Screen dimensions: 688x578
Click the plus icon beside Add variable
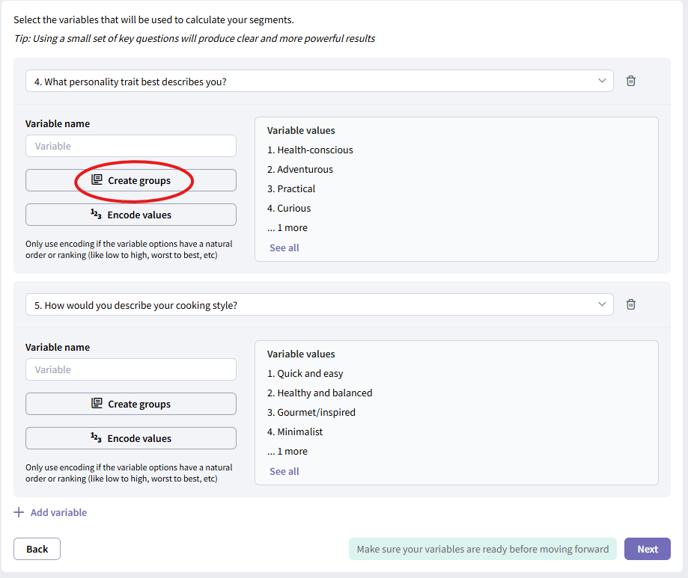click(x=19, y=513)
